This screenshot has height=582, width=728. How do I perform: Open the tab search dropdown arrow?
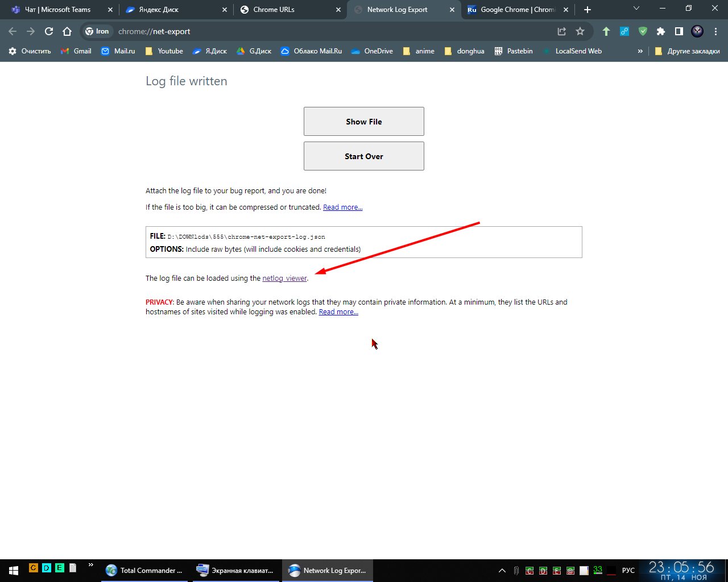(x=636, y=9)
